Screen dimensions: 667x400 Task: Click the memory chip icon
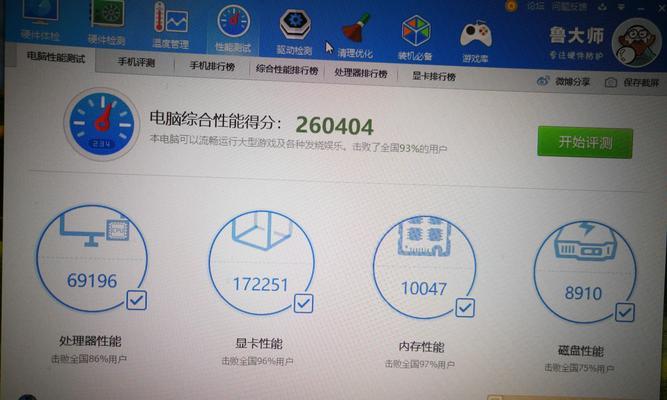[x=424, y=236]
